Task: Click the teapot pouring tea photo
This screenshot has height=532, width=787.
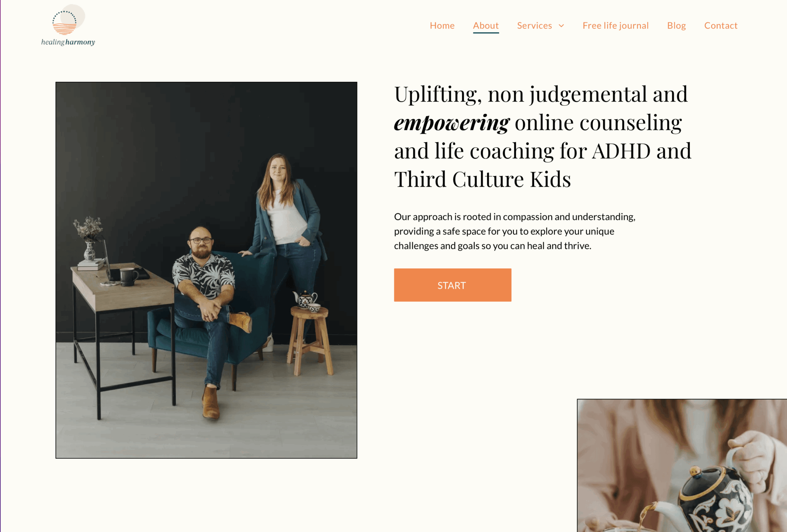Action: click(x=682, y=465)
